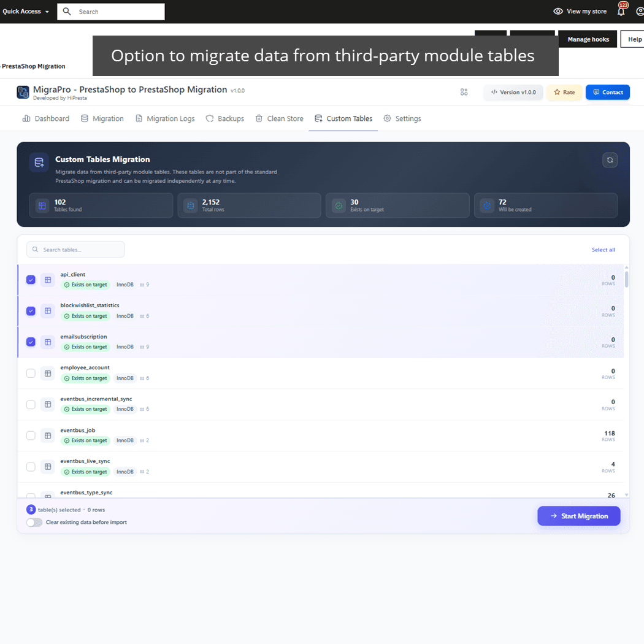Click the table icon for api_client
This screenshot has width=644, height=644.
[x=48, y=280]
